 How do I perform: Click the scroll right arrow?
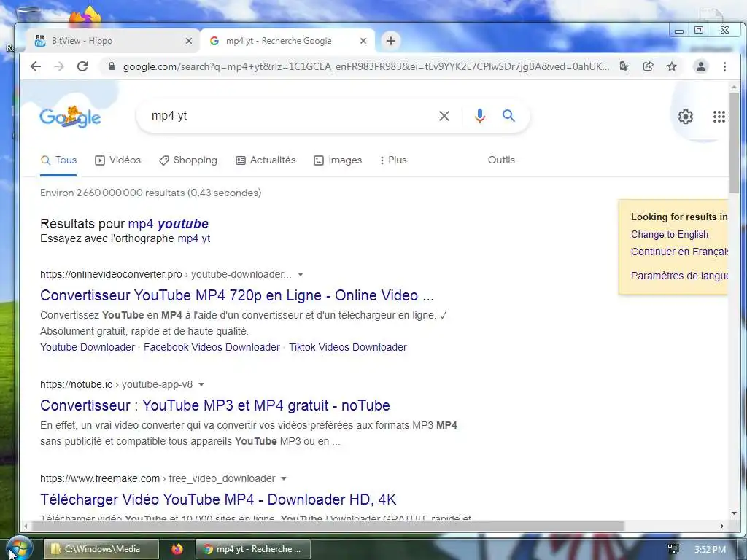721,526
